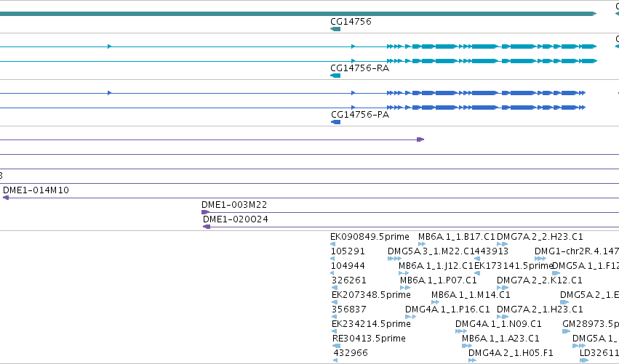Select EST label DMG5A.3_1.M22.C1
Viewport: 619px width, 364px height.
(x=429, y=251)
